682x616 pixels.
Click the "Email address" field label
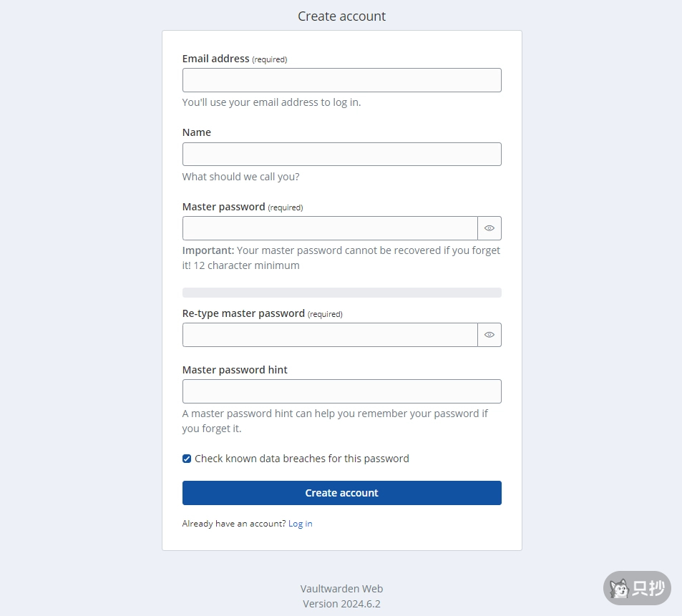216,59
